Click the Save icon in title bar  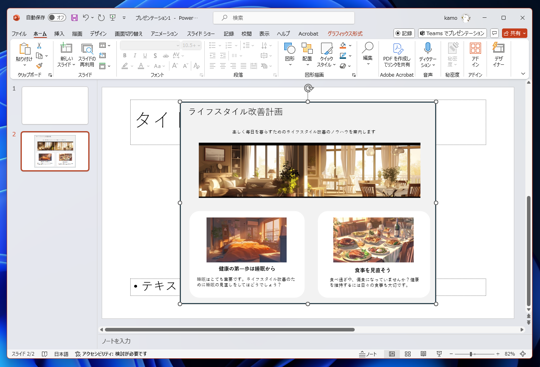pyautogui.click(x=74, y=18)
